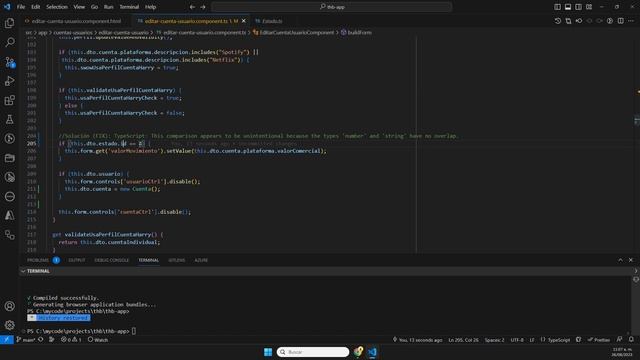Maximize the panel with the chevron up
Viewport: 640px width, 360px height.
point(620,260)
